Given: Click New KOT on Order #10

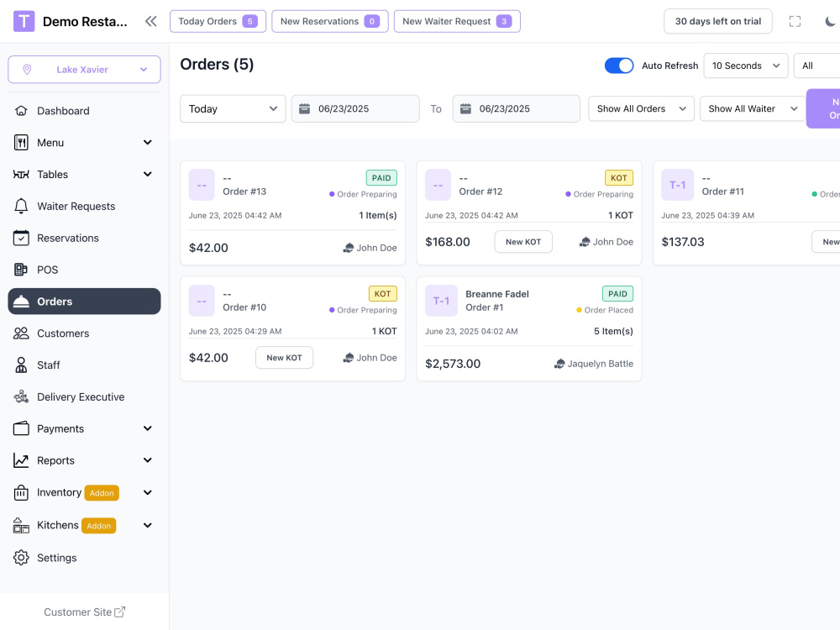Looking at the screenshot, I should (284, 357).
